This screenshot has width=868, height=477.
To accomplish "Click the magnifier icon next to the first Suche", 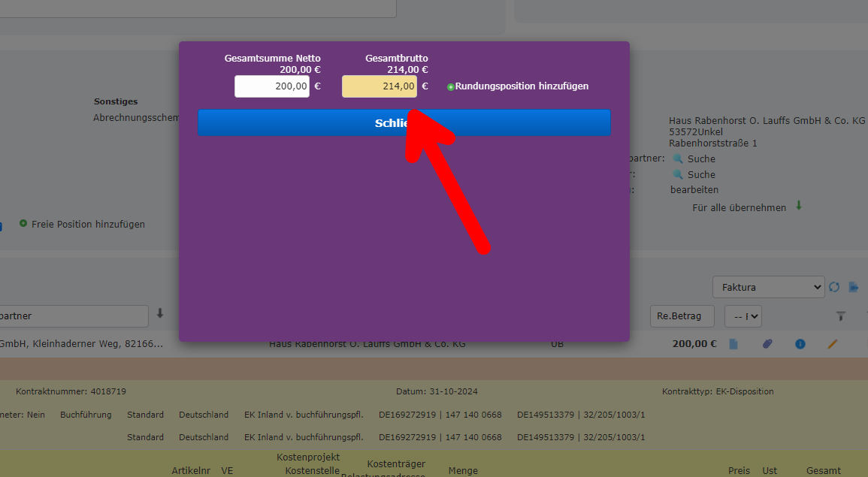I will pyautogui.click(x=679, y=158).
